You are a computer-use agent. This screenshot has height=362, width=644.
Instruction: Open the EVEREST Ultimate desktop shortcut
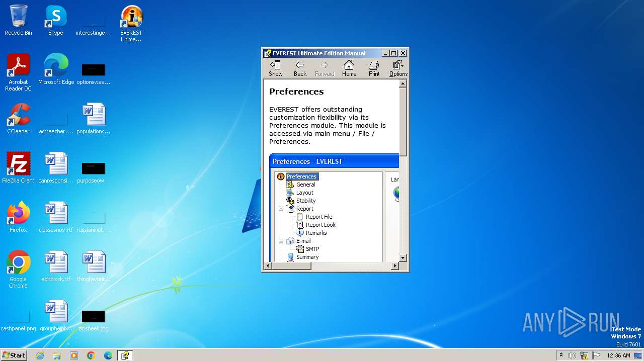coord(131,24)
